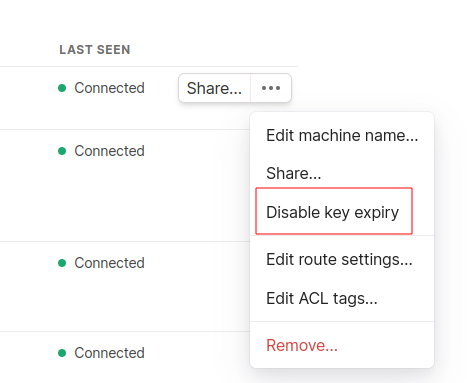
Task: Click the first row's green status dot
Action: click(62, 88)
